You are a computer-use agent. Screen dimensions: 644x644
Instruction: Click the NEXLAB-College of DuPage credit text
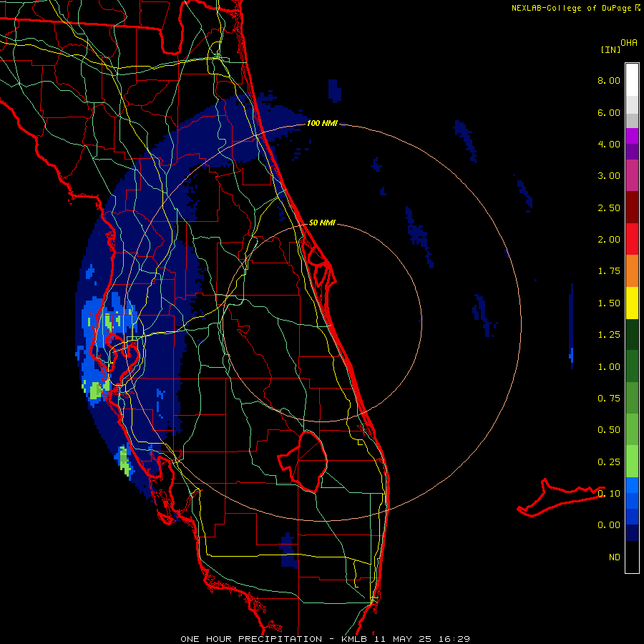coord(571,8)
